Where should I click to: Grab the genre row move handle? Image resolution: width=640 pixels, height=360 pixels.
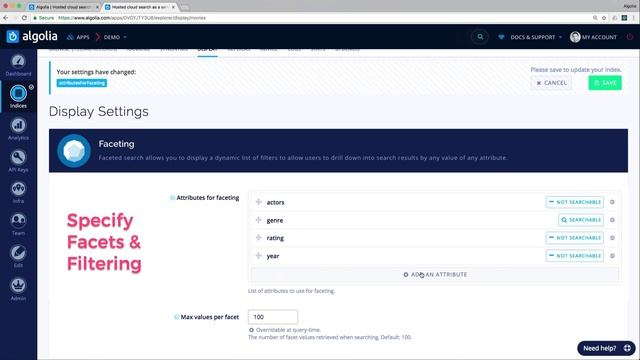tap(258, 220)
